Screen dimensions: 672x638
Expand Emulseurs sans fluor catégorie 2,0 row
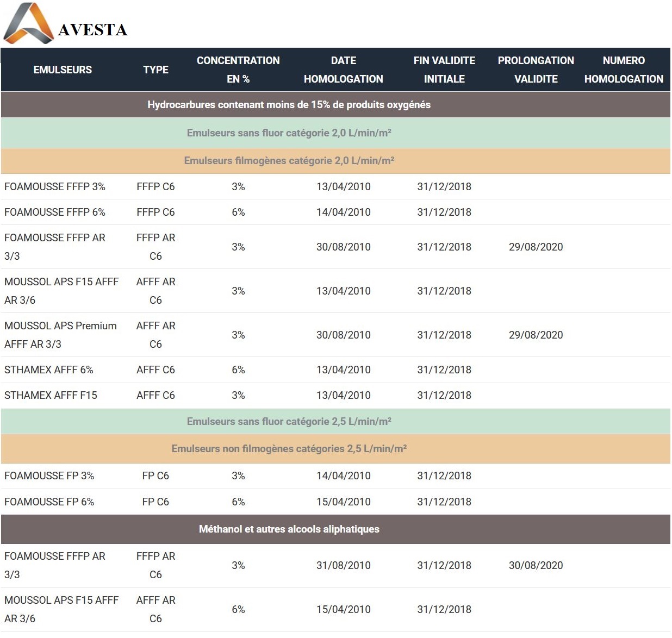pyautogui.click(x=289, y=133)
